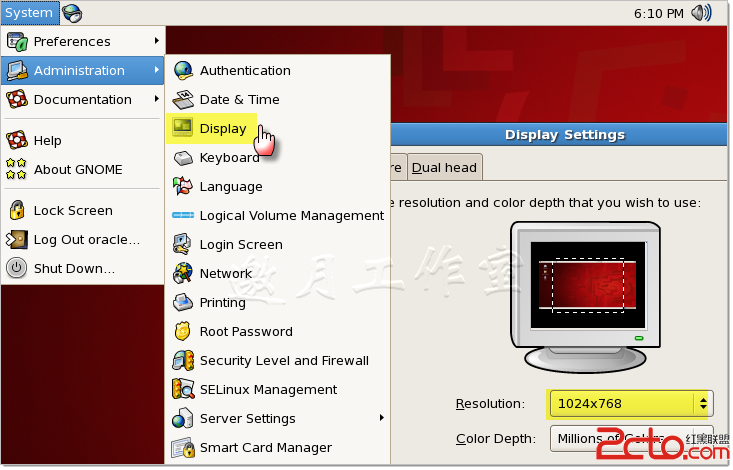Click the Resolution label
733x470 pixels.
point(490,404)
